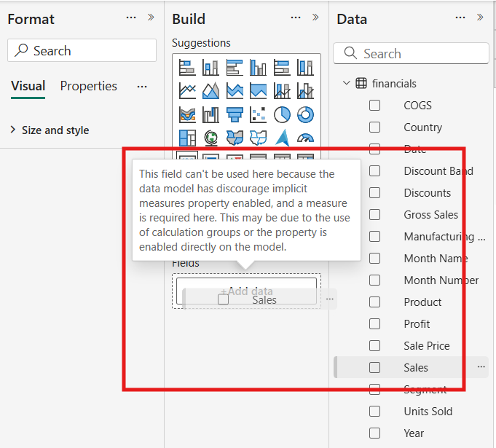Open more options next to Fields well
Screen dimensions: 496x448
coord(330,299)
